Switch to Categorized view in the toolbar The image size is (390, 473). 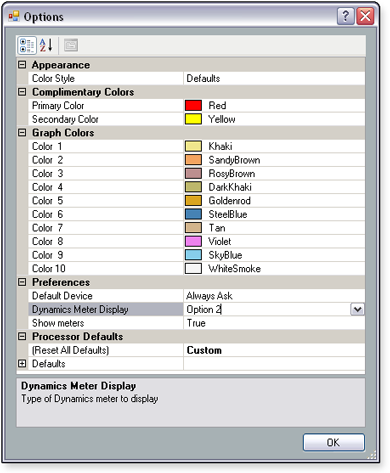(27, 45)
